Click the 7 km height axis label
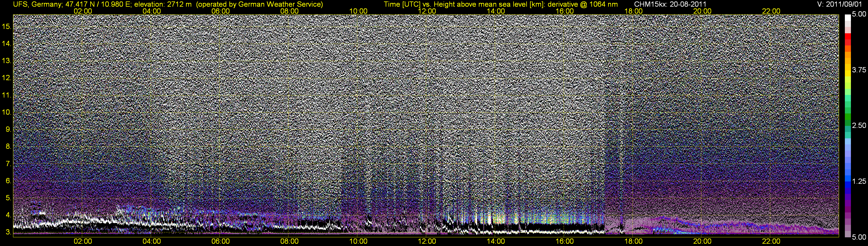This screenshot has width=868, height=246. (8, 164)
